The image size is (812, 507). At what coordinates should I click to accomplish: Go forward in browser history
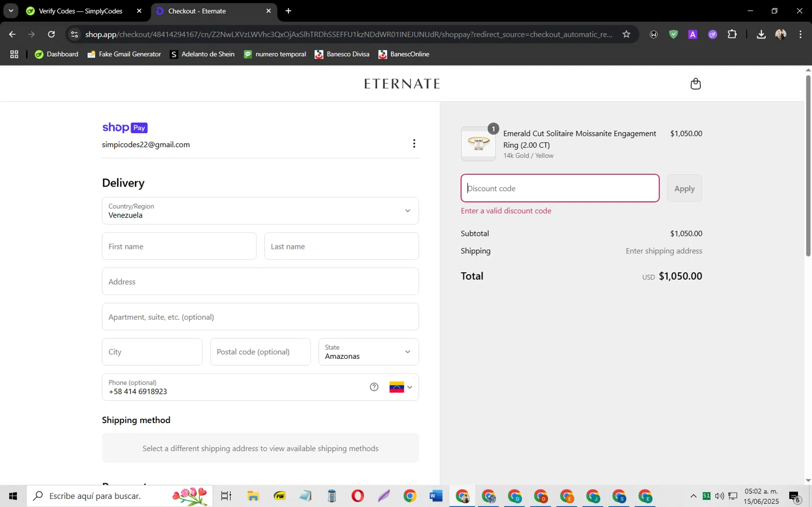pos(31,34)
